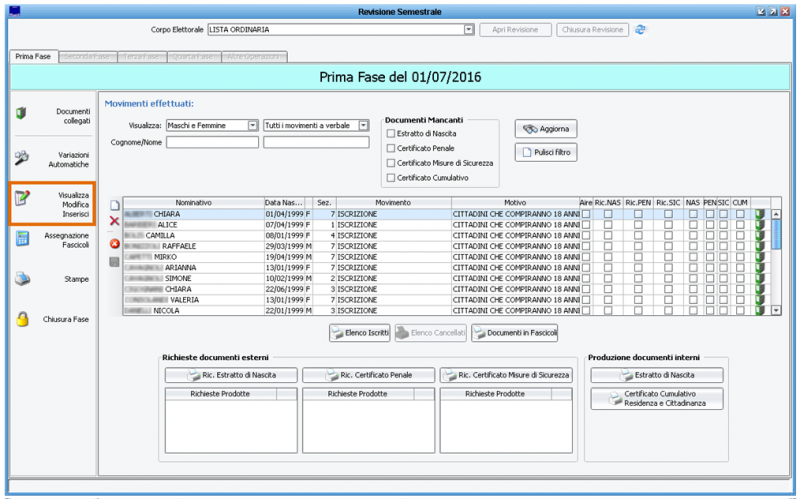Click the Chiusura Fase padlock item
The height and width of the screenshot is (499, 800).
click(52, 320)
